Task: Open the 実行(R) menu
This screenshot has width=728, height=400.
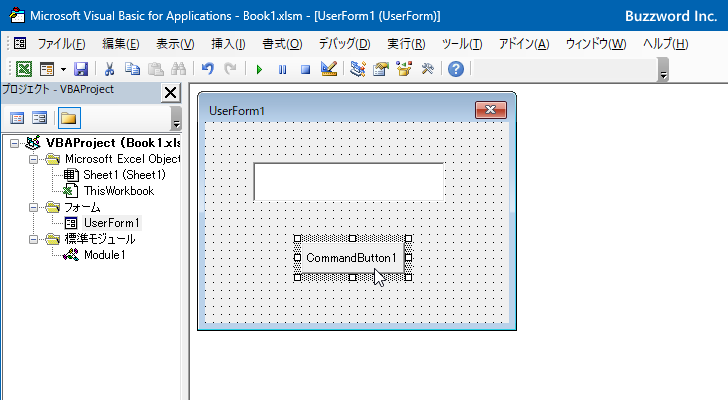Action: pos(406,44)
